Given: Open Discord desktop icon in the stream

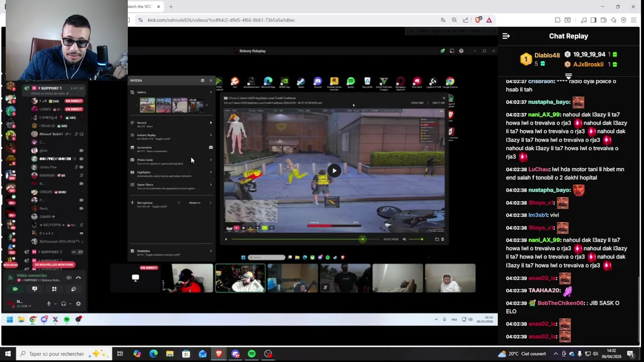Looking at the screenshot, I should pos(317,82).
